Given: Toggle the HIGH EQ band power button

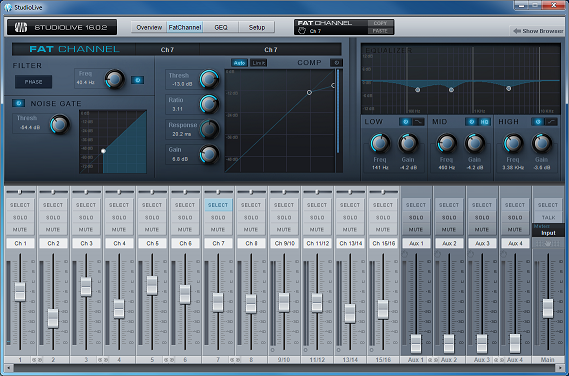Looking at the screenshot, I should pos(538,122).
